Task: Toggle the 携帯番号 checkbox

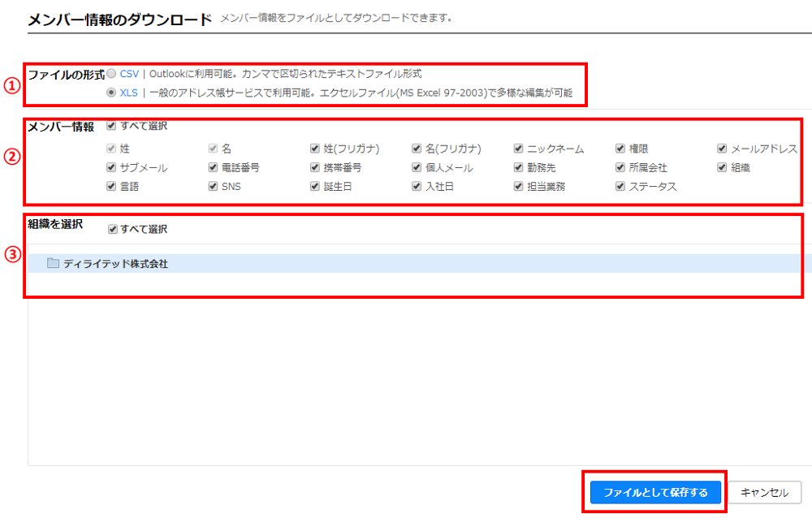Action: pos(315,168)
